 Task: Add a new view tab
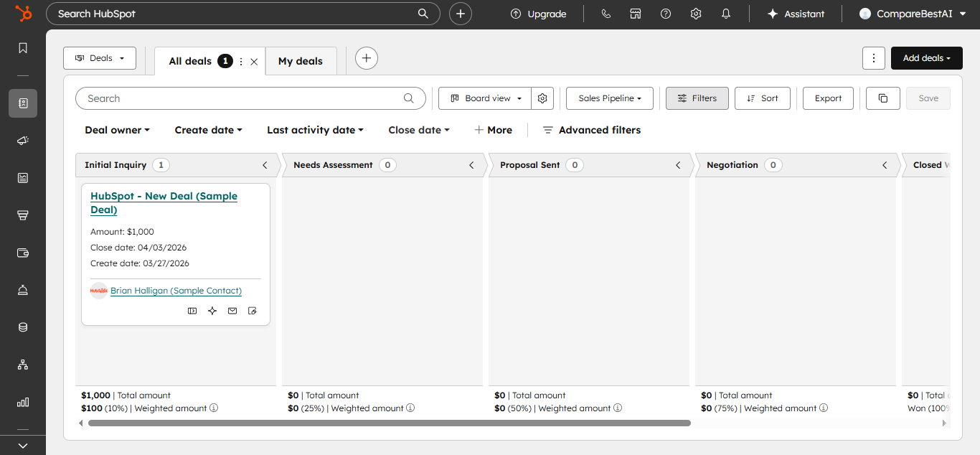(x=367, y=58)
